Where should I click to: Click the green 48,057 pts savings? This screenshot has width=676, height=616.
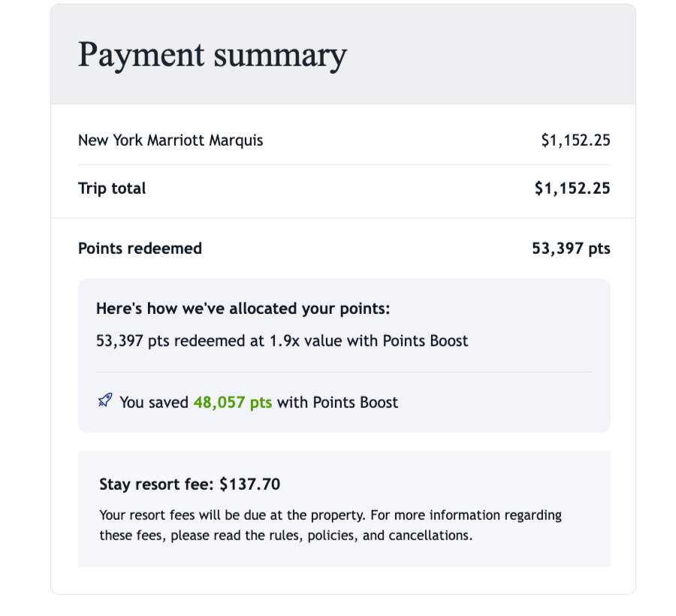click(232, 403)
